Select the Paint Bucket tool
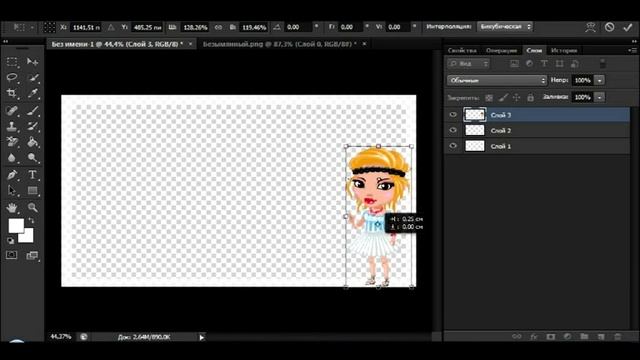The image size is (640, 360). click(32, 142)
